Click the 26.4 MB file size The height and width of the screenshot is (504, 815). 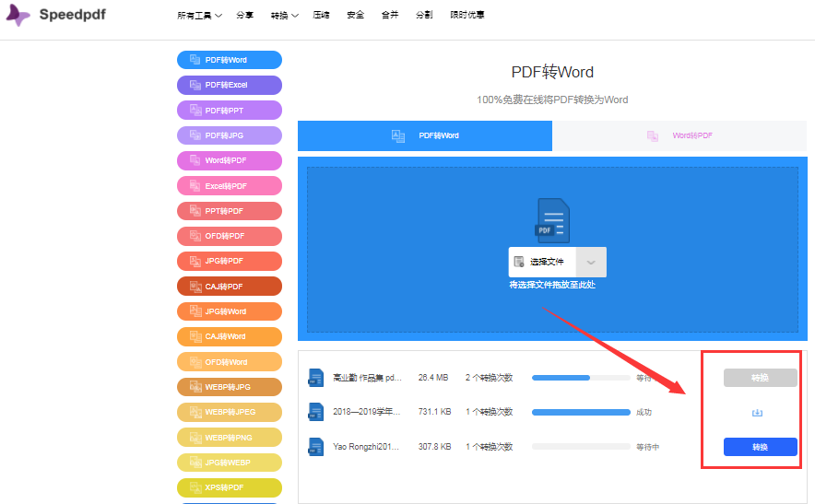click(433, 378)
